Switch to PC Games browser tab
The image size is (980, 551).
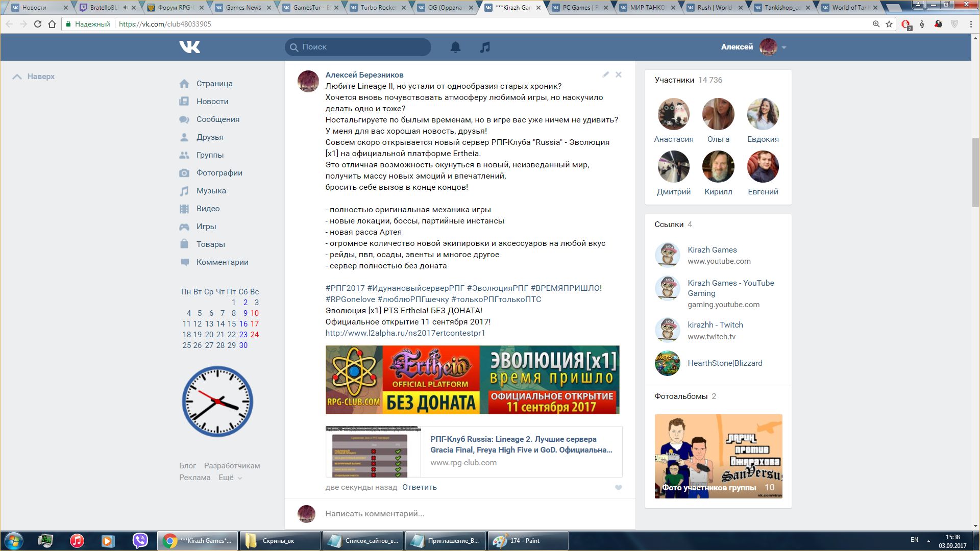click(580, 8)
